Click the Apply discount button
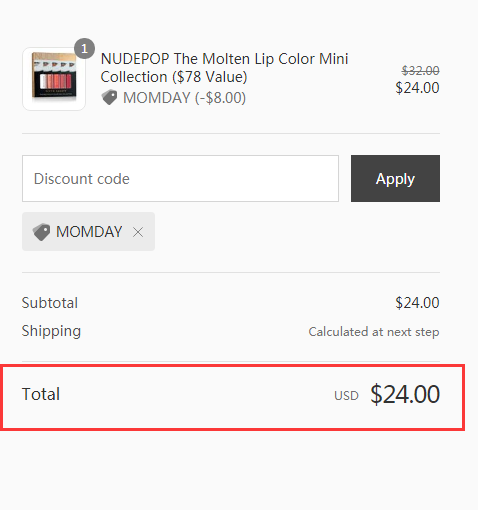The image size is (478, 510). (395, 178)
